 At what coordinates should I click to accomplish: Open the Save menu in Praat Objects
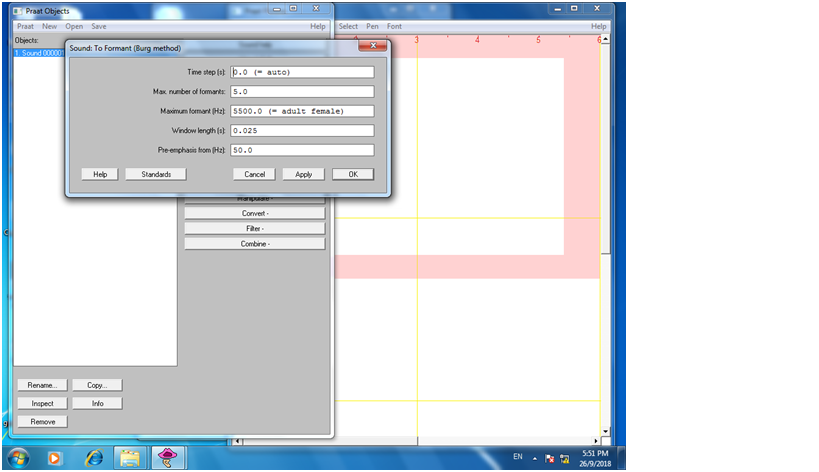[99, 26]
